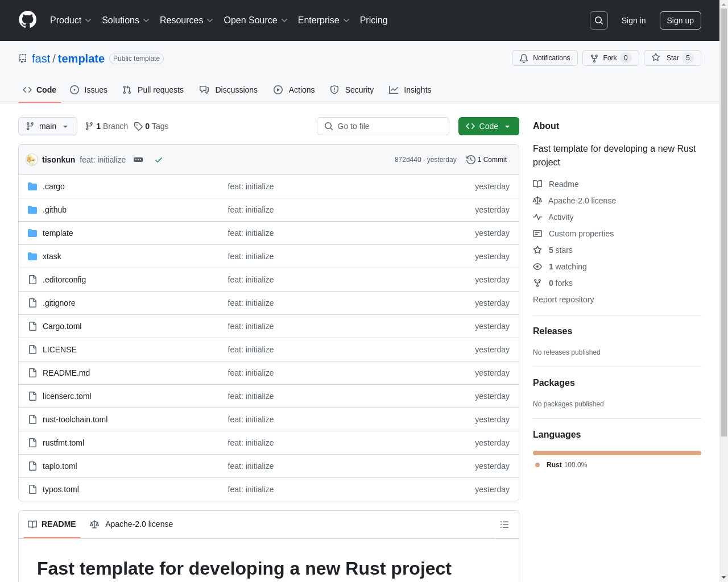Click the Apache-2.0 license scale icon in About
This screenshot has height=582, width=728.
537,201
